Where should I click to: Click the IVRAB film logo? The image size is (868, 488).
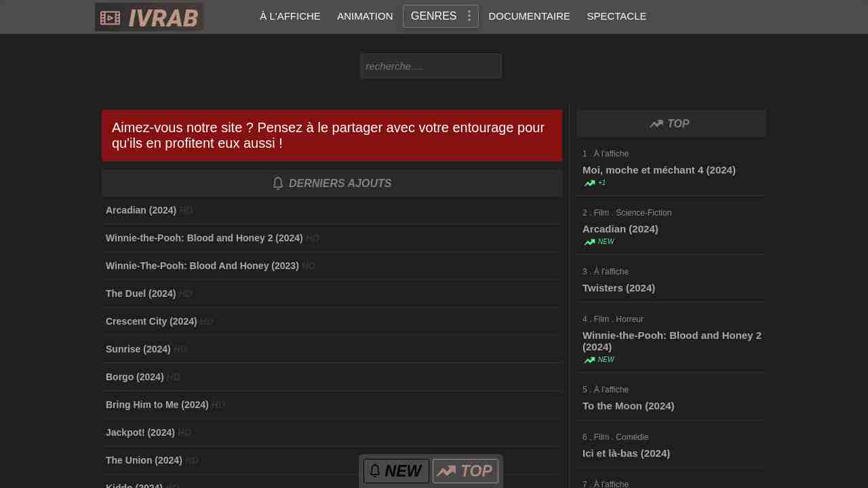149,17
